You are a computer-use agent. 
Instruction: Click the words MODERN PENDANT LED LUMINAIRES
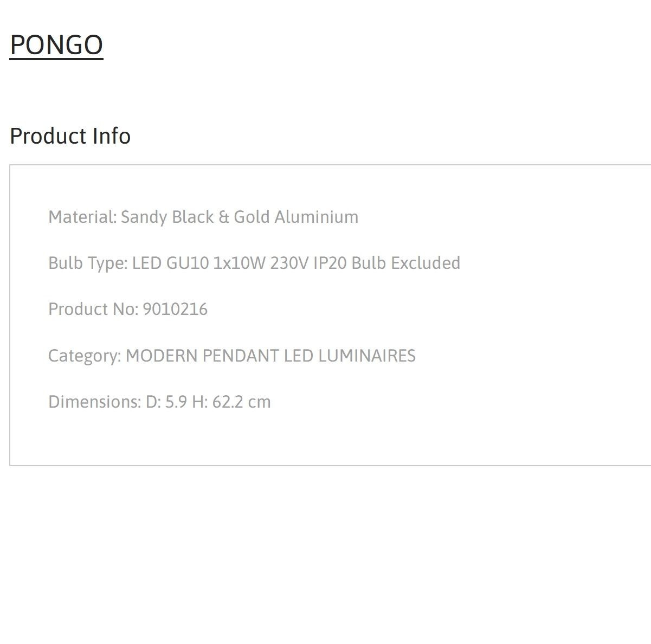(270, 356)
